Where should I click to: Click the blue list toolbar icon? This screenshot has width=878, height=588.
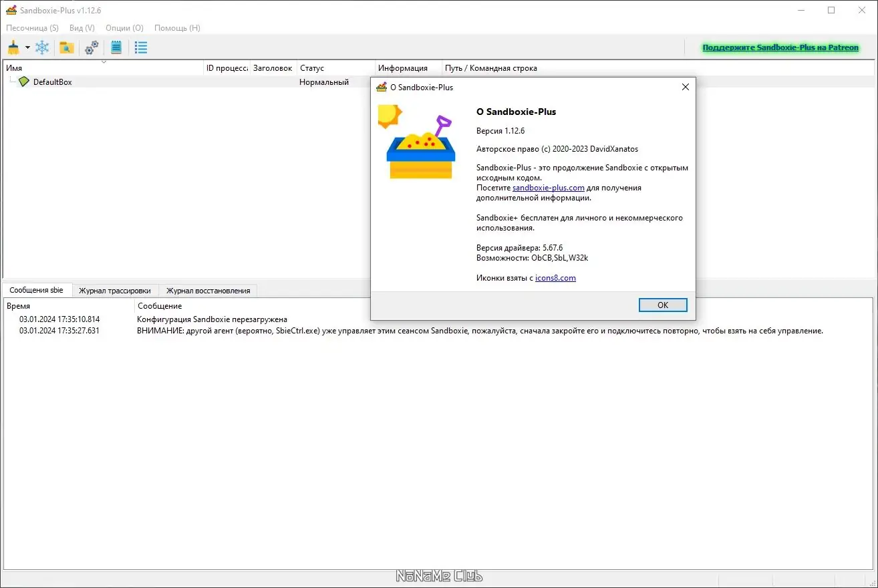141,47
